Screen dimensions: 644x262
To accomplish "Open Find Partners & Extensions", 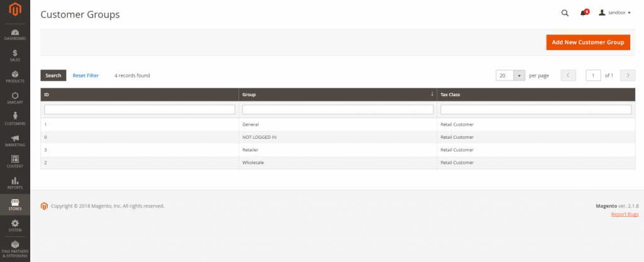I will (x=15, y=249).
